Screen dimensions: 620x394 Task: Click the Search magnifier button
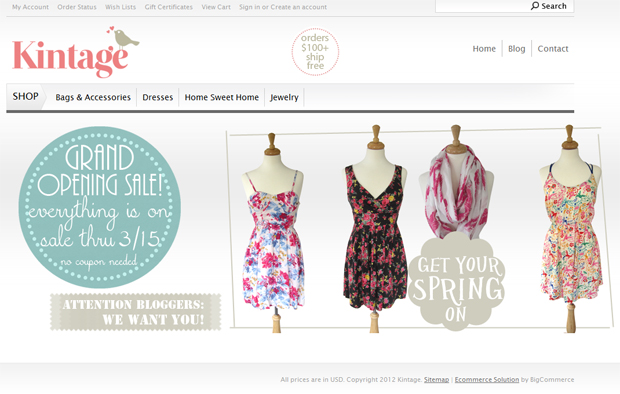[548, 6]
